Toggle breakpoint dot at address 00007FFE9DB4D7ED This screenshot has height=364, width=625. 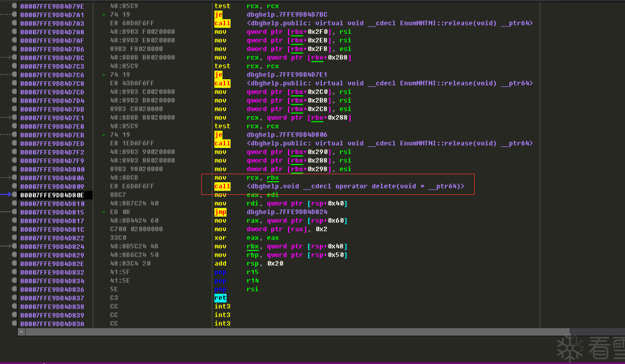click(x=14, y=143)
